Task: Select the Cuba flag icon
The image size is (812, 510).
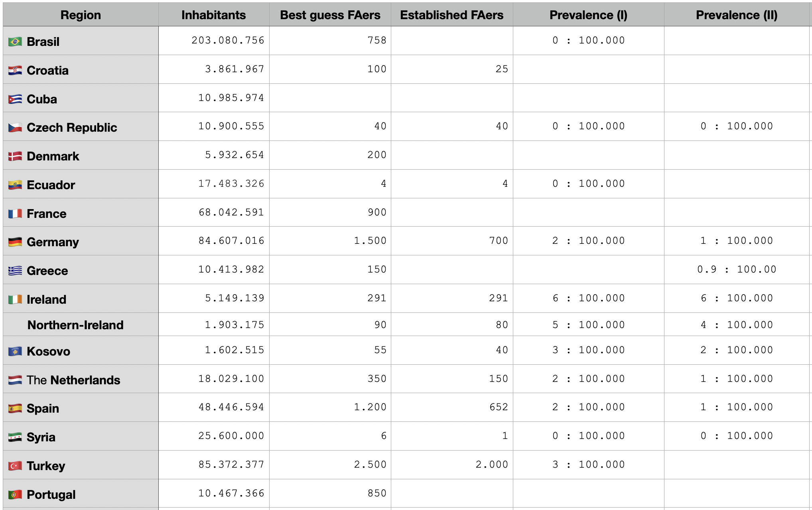Action: coord(15,99)
